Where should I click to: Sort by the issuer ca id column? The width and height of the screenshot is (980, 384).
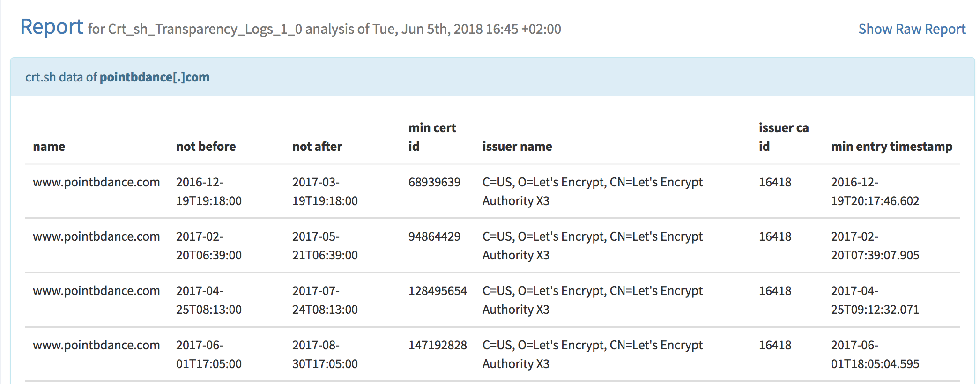[x=784, y=137]
